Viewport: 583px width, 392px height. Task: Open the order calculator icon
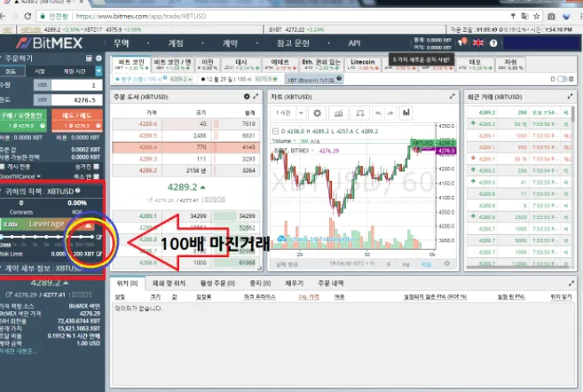click(89, 59)
